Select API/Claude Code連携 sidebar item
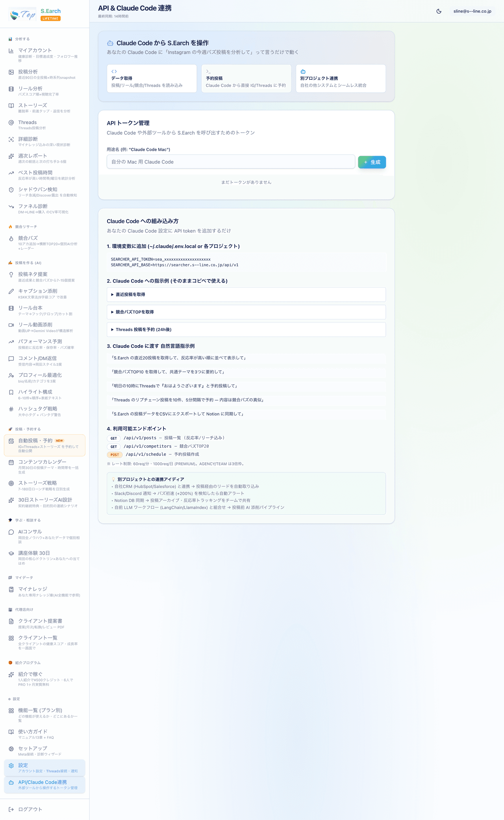This screenshot has width=504, height=820. click(44, 785)
